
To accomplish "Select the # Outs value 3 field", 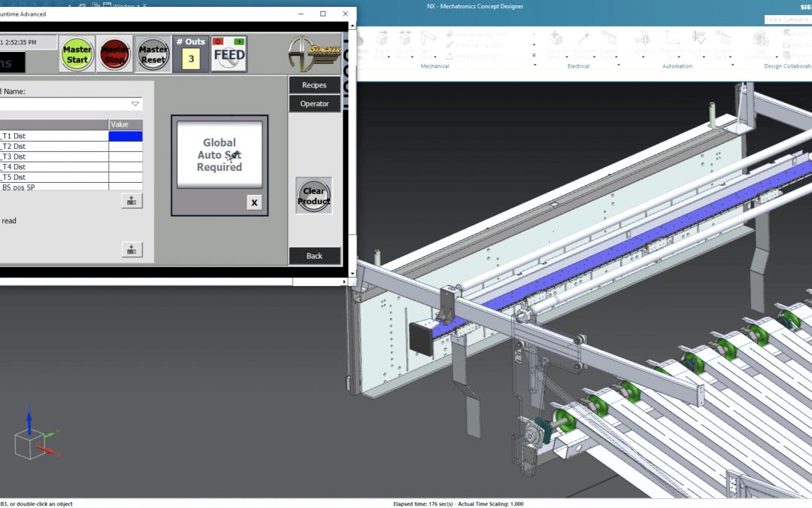I will click(191, 59).
